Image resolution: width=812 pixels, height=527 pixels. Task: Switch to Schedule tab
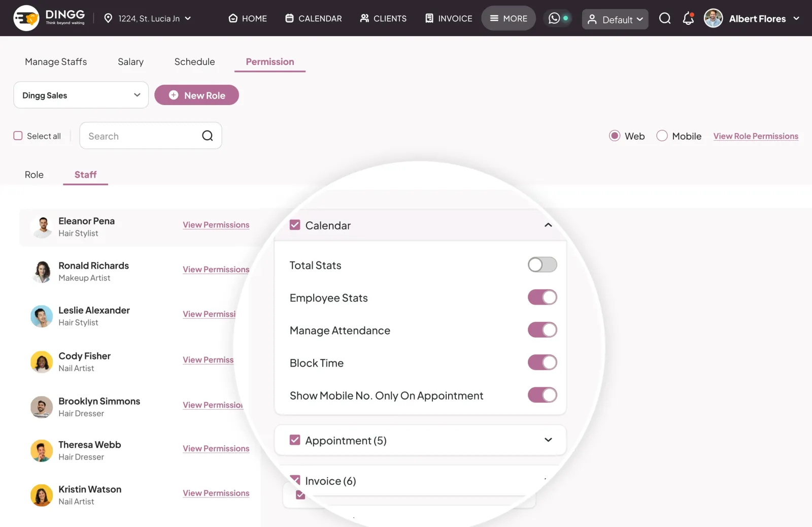[195, 62]
